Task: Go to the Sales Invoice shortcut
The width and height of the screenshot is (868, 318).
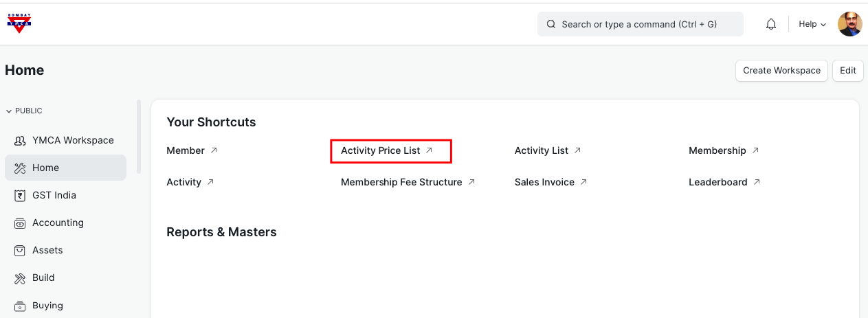Action: coord(544,182)
